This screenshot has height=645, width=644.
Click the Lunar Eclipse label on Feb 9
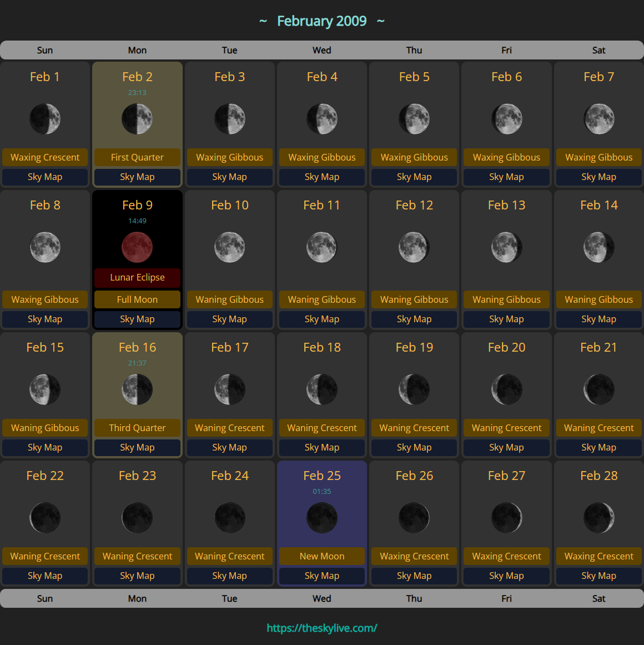tap(137, 277)
